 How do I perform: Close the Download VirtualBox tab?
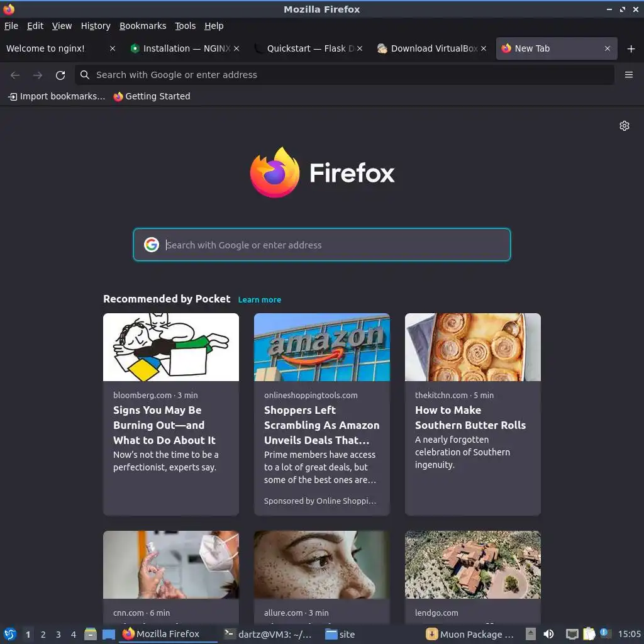click(484, 48)
